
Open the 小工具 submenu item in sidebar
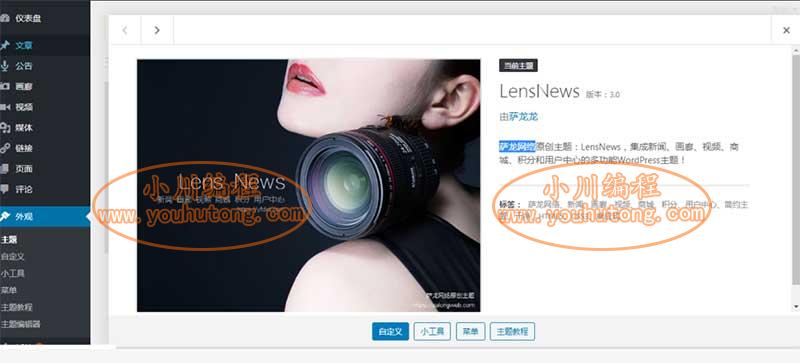coord(13,273)
